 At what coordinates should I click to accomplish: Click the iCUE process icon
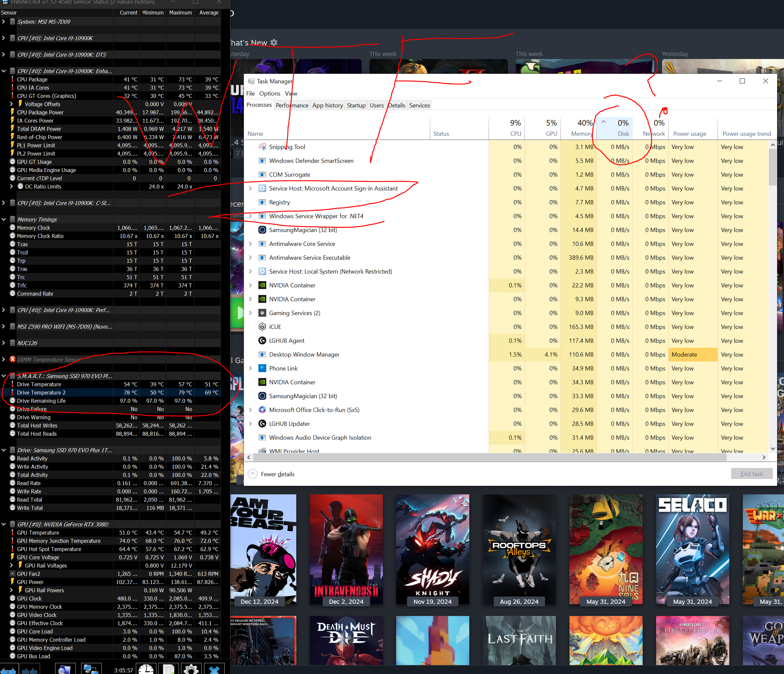262,327
